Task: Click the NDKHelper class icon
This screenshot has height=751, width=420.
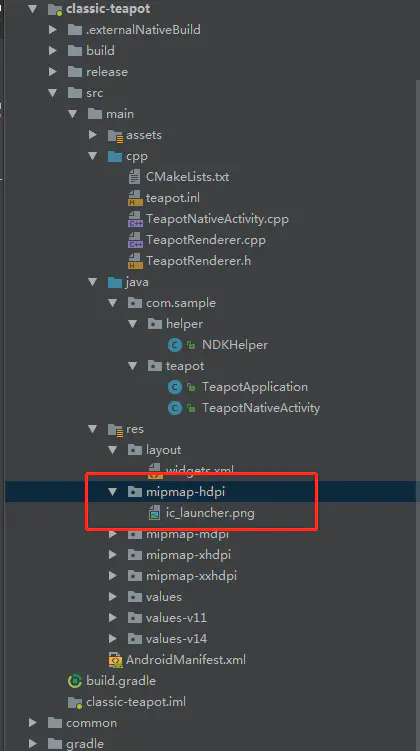Action: 175,345
